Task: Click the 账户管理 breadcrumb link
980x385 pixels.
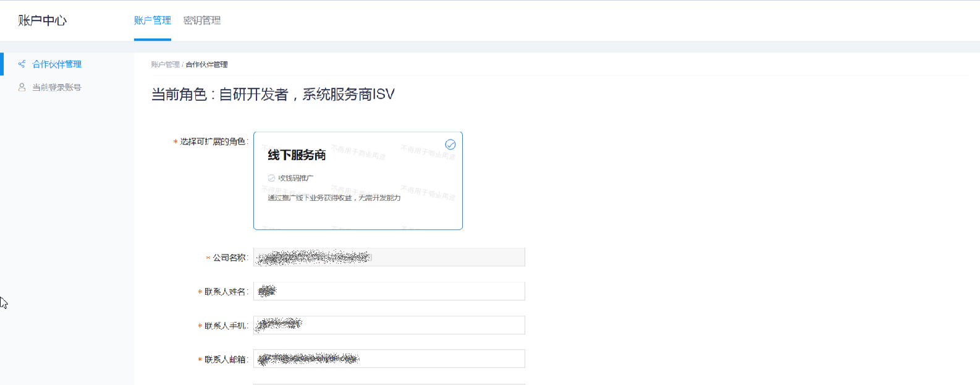Action: pyautogui.click(x=165, y=64)
